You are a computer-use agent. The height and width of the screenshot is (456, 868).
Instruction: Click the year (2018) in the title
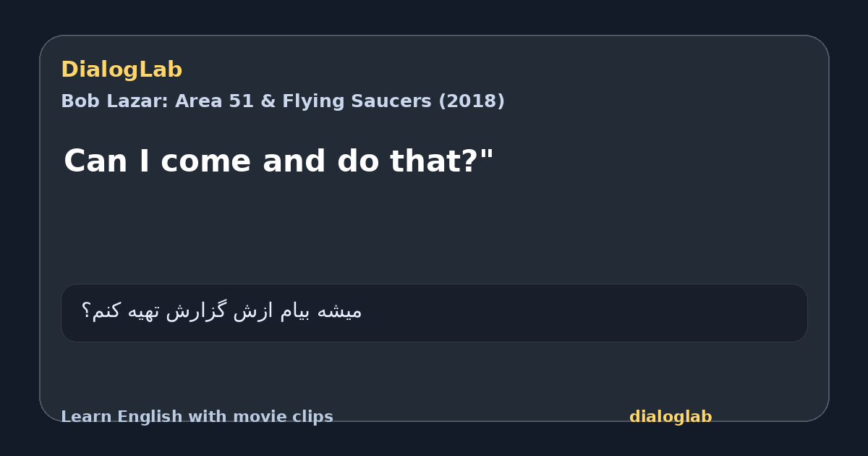472,101
